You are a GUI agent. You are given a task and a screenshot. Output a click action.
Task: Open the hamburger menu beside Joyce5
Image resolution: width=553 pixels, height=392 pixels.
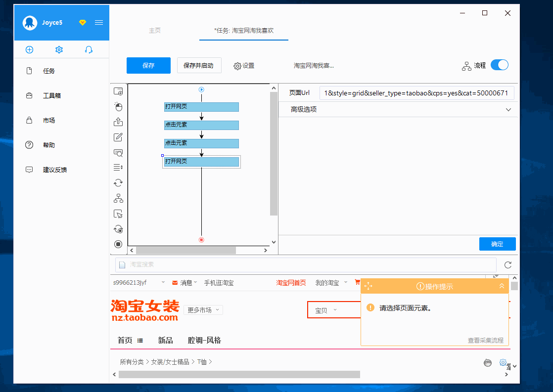click(99, 23)
